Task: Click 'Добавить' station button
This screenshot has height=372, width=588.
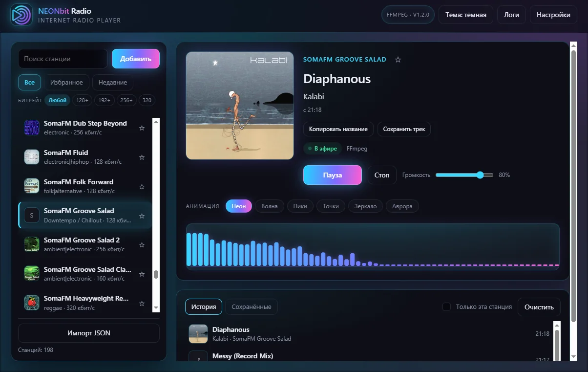Action: (x=136, y=59)
